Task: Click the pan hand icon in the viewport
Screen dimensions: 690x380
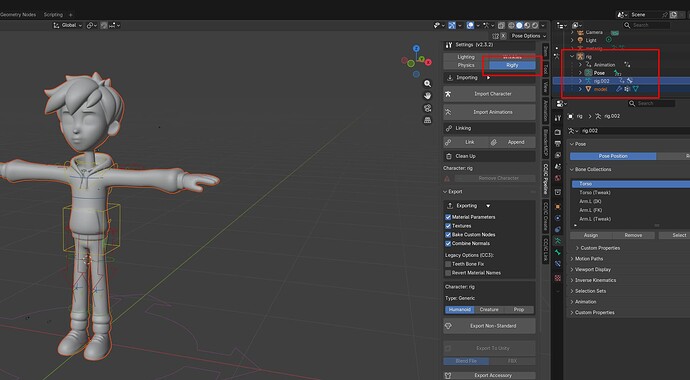Action: click(x=427, y=96)
